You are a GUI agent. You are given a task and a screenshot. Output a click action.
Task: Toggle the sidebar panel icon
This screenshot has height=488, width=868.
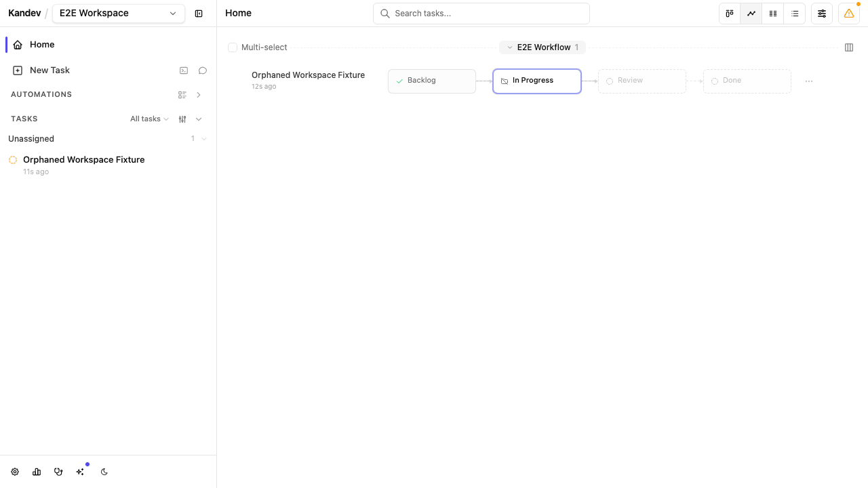[199, 14]
